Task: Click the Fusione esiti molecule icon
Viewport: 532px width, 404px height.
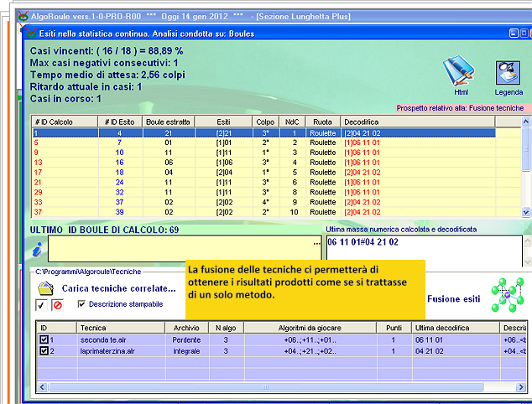Action: 508,294
